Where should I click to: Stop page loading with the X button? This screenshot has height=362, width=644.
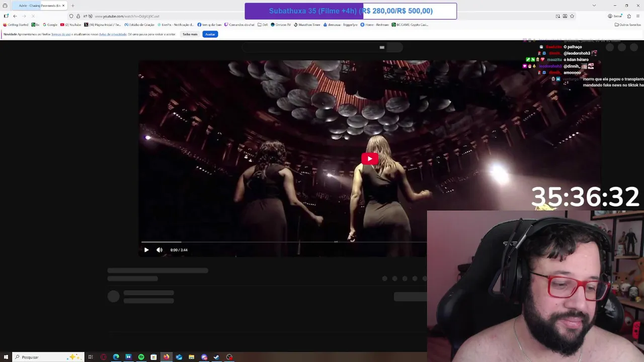click(x=33, y=16)
